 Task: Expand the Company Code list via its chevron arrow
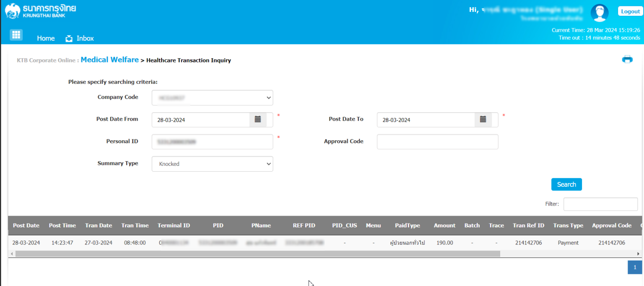pos(268,98)
